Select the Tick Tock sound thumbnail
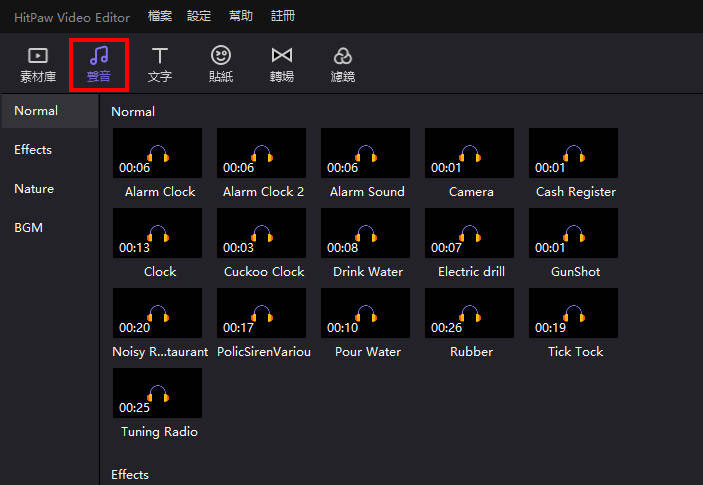The height and width of the screenshot is (485, 703). (573, 313)
